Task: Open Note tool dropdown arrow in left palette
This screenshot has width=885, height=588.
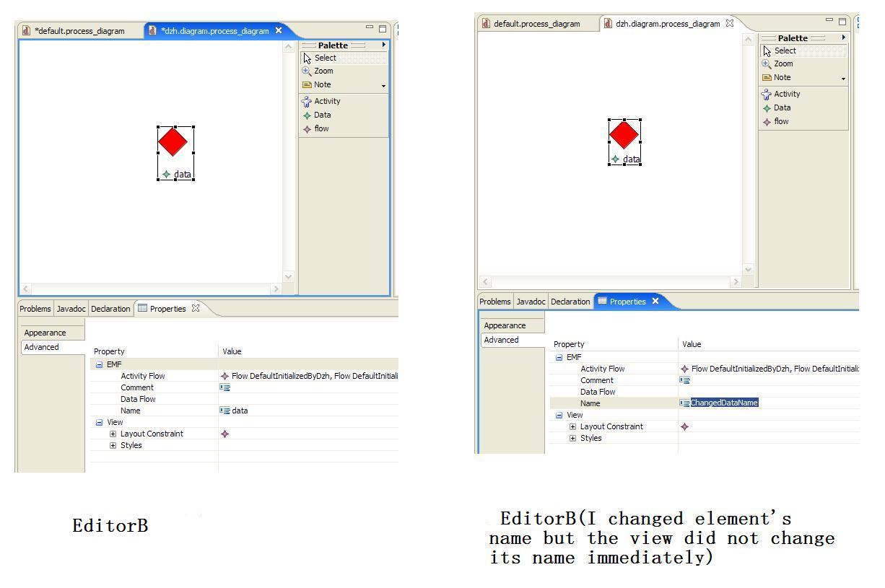Action: (x=383, y=85)
